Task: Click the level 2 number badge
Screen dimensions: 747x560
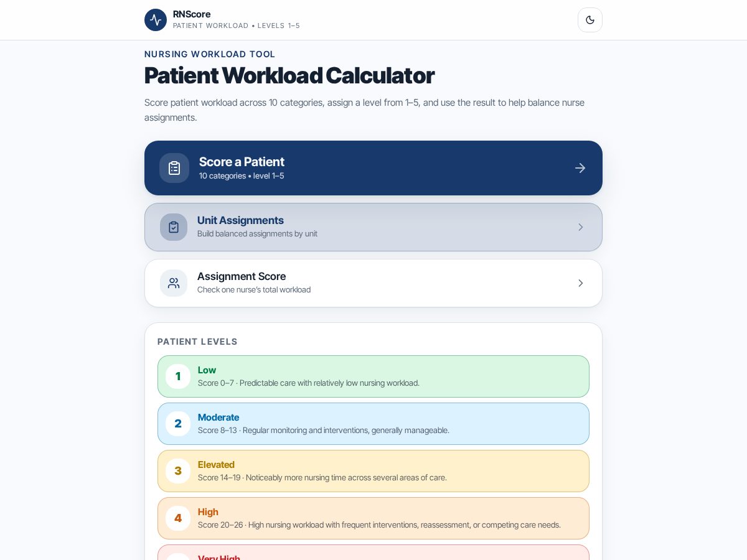Action: 178,424
